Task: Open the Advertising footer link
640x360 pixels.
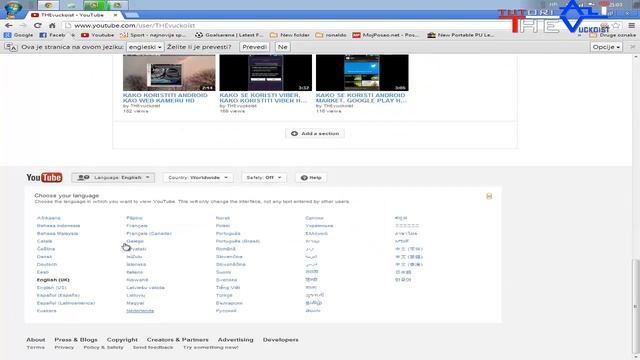Action: point(236,340)
